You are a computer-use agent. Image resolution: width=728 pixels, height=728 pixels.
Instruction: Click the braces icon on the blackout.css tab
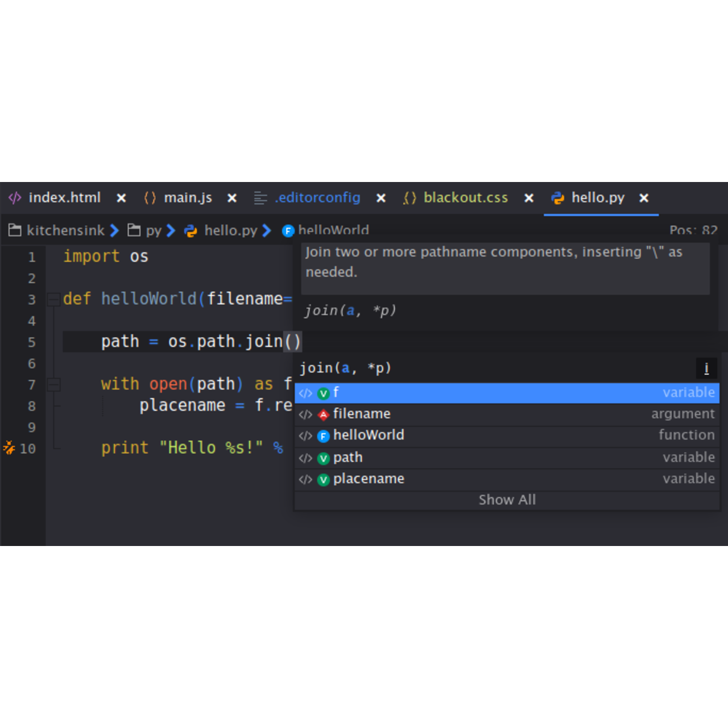tap(409, 198)
